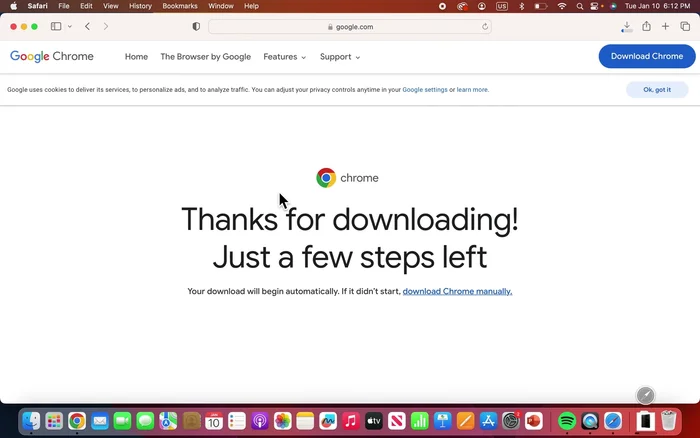Open Siri from the menu bar
The image size is (700, 438).
coord(613,6)
